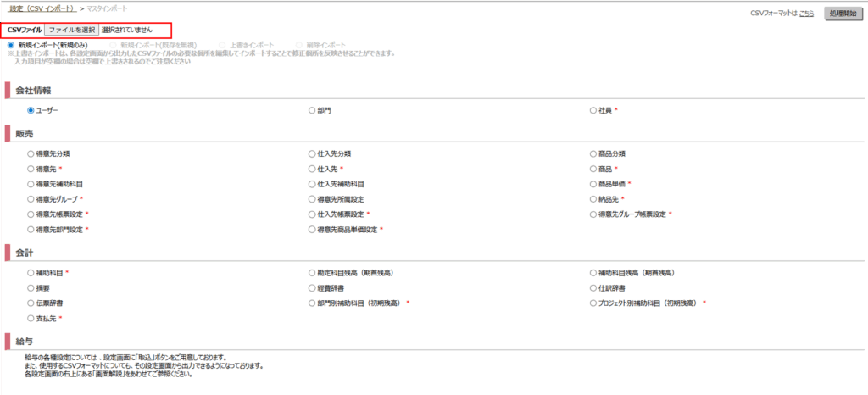The height and width of the screenshot is (395, 868).
Task: Pick the 支払先 radio button
Action: (x=31, y=318)
